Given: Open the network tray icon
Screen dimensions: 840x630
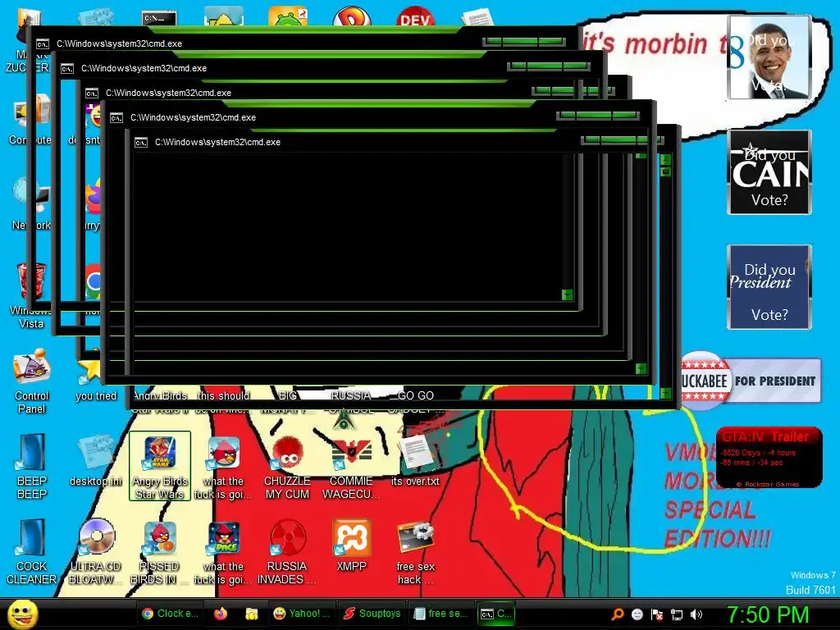Looking at the screenshot, I should pyautogui.click(x=677, y=614).
